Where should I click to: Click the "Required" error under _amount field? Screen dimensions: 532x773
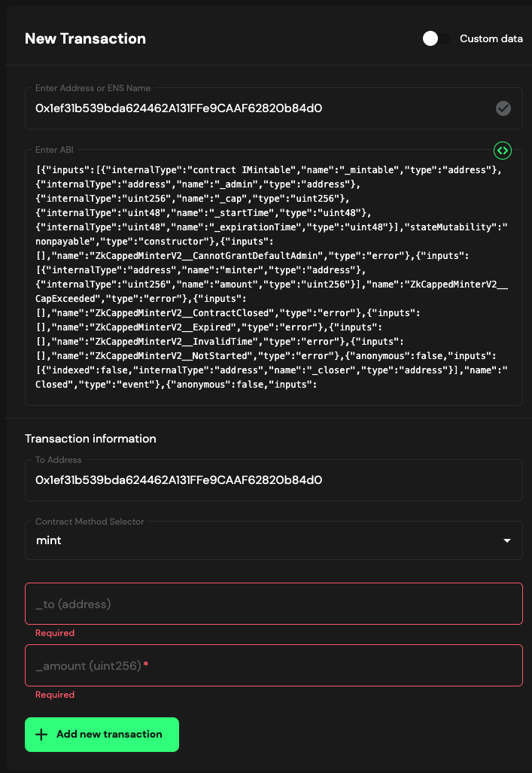pos(55,695)
